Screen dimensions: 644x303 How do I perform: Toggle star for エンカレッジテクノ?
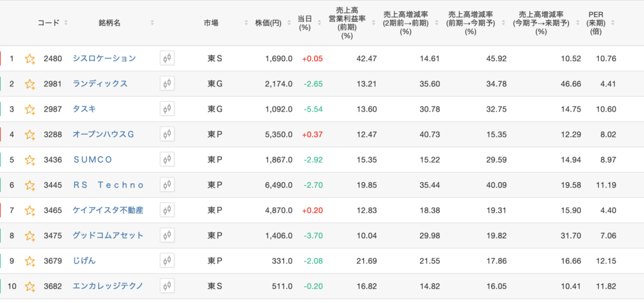click(30, 287)
